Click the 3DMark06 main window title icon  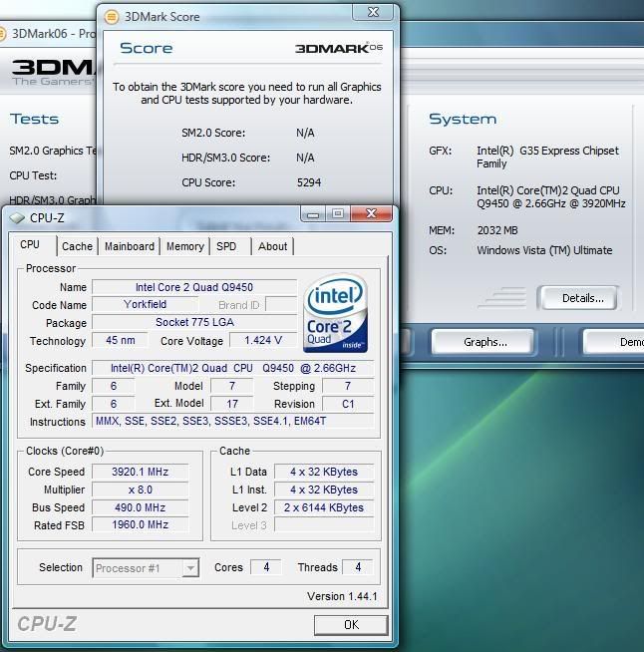click(x=2, y=34)
